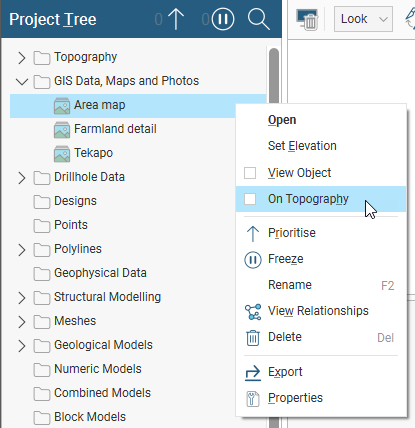Click the Export arrow icon in menu

point(253,373)
